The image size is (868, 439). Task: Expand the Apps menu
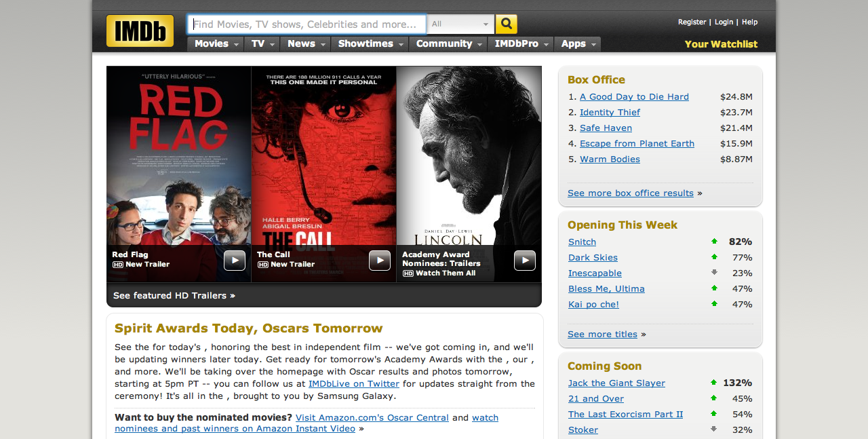[x=578, y=44]
